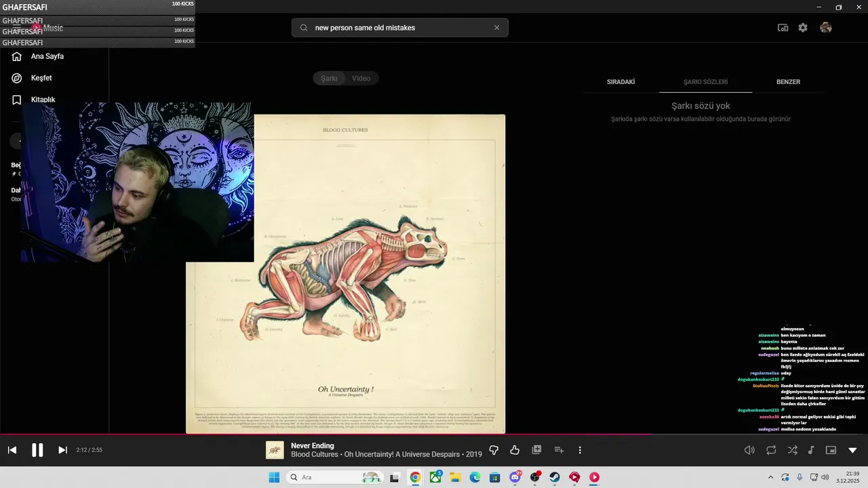Click the taskbar Ara search box
The width and height of the screenshot is (868, 488).
click(335, 477)
